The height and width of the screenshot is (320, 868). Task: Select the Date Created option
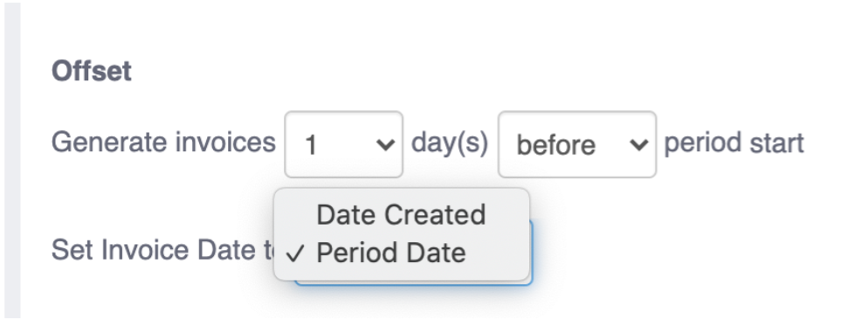pos(402,215)
